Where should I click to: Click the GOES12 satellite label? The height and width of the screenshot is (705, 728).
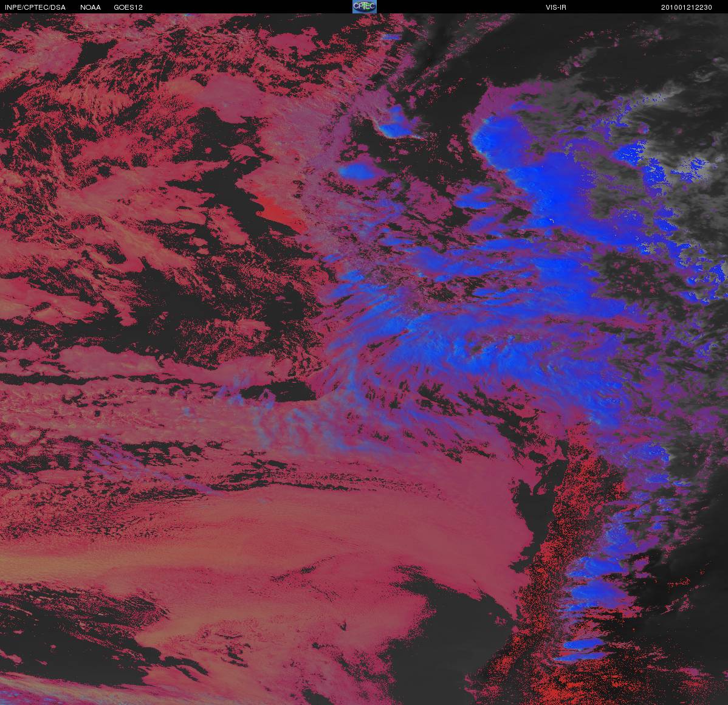128,7
